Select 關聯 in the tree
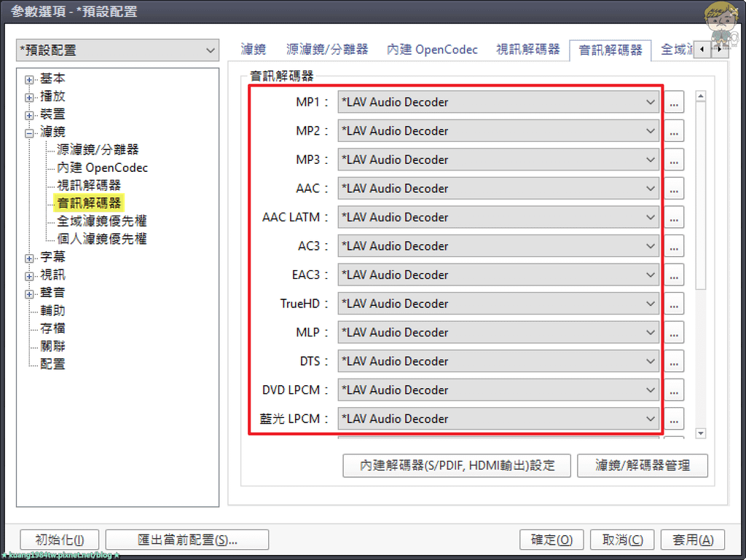 [x=52, y=346]
